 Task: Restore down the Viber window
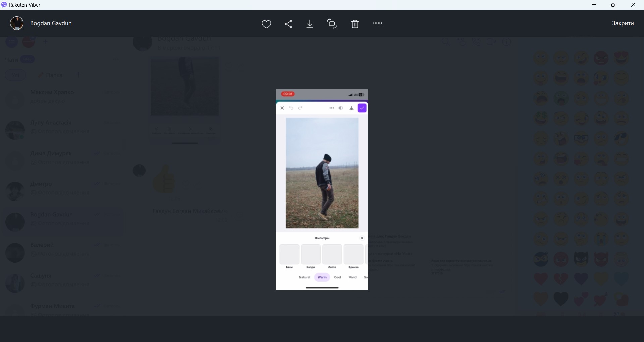click(x=613, y=5)
